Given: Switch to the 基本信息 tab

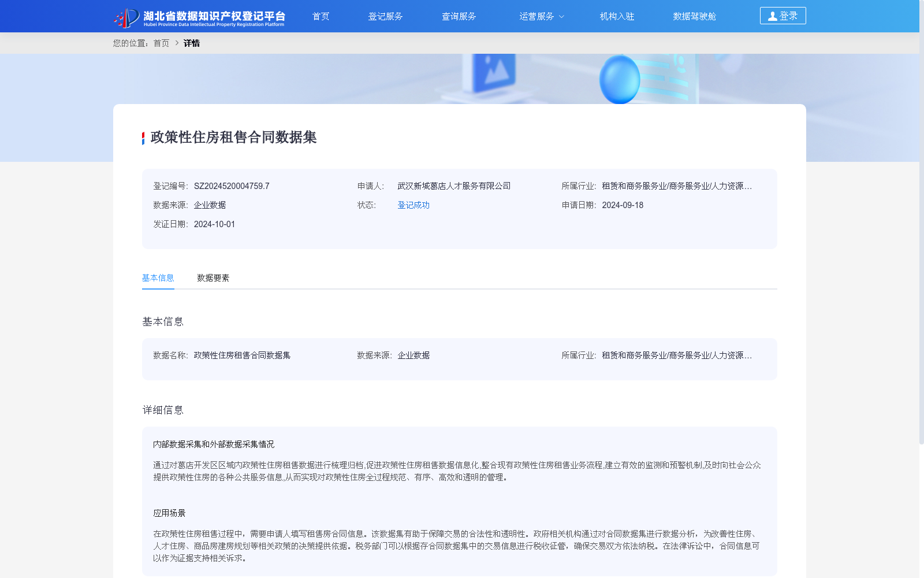Looking at the screenshot, I should coord(158,278).
